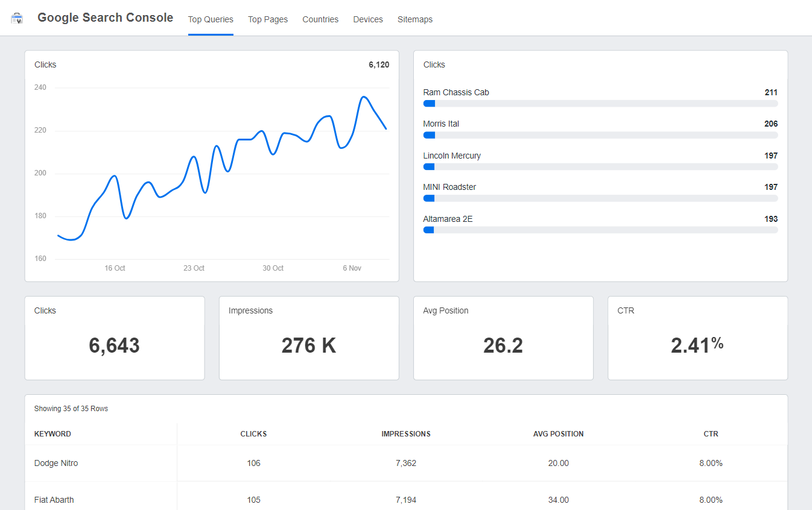This screenshot has height=510, width=812.
Task: Click the peak of the Clicks line chart
Action: click(364, 96)
